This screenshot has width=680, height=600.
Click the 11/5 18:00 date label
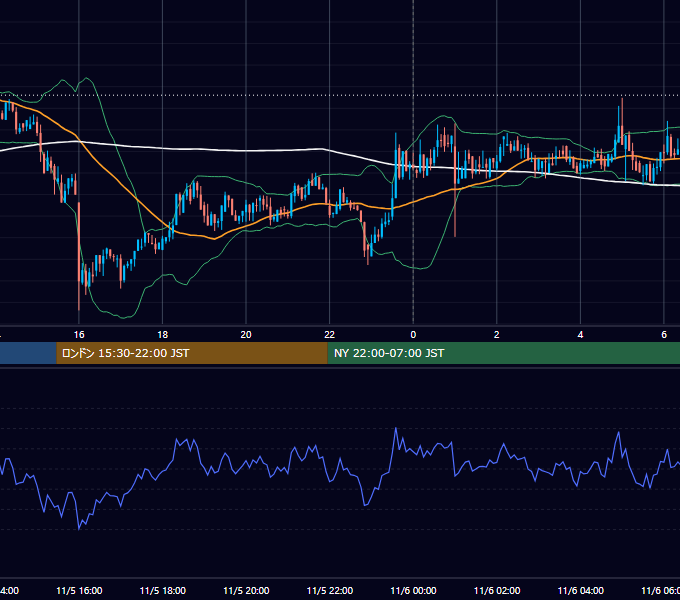163,591
